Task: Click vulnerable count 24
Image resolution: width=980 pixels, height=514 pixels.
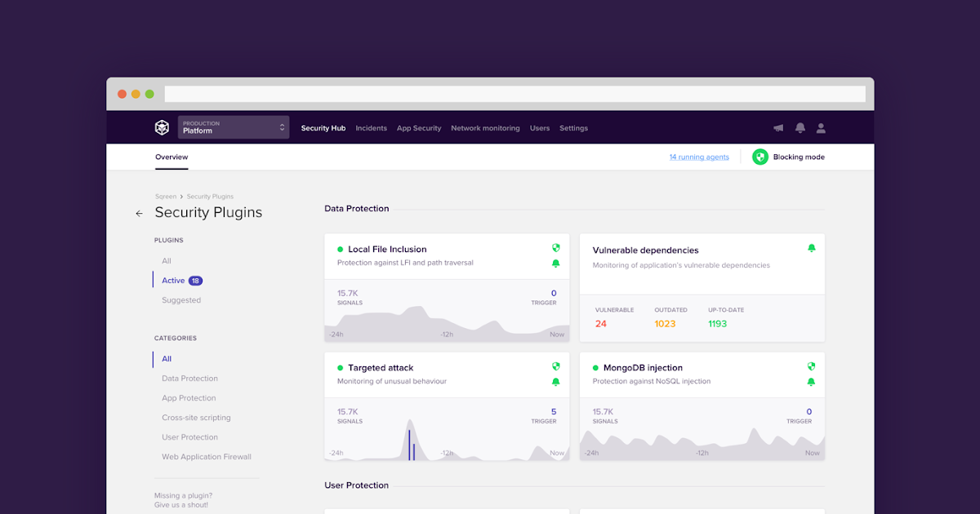Action: [x=601, y=324]
